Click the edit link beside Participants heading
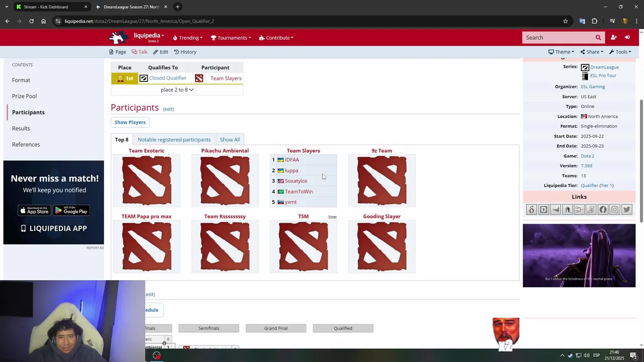The width and height of the screenshot is (644, 362). click(x=168, y=109)
